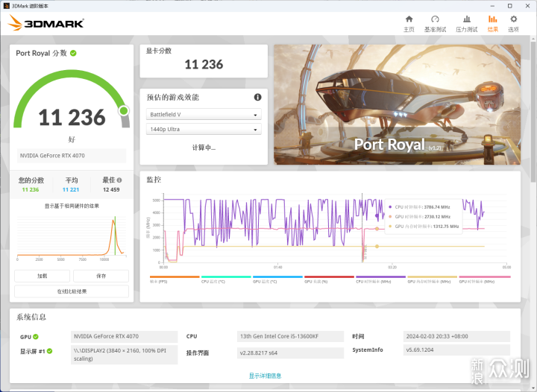This screenshot has height=392, width=537.
Task: Open the Results (结果) tab
Action: click(492, 24)
